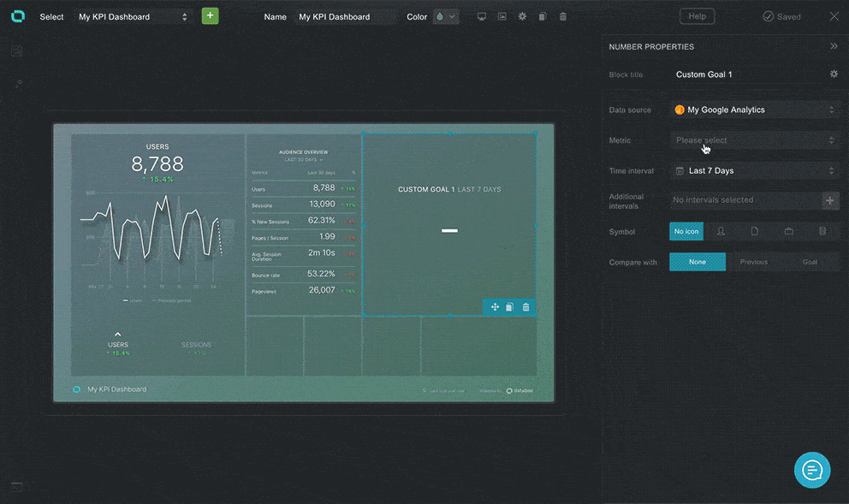Choose 'No icon' symbol option
The width and height of the screenshot is (849, 504).
[686, 231]
